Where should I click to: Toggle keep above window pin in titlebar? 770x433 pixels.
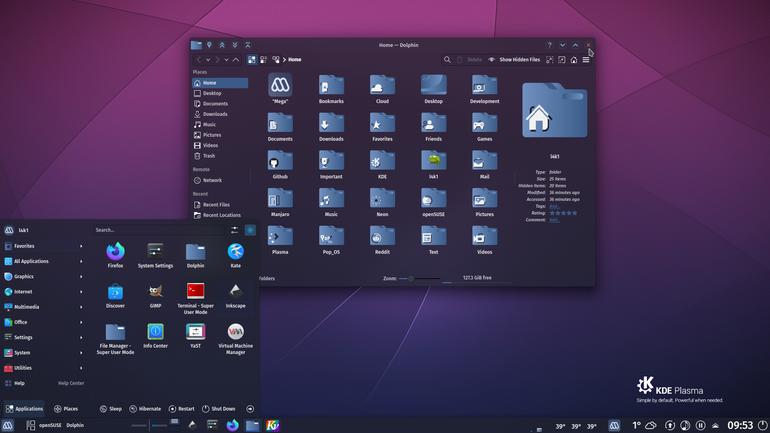click(209, 45)
